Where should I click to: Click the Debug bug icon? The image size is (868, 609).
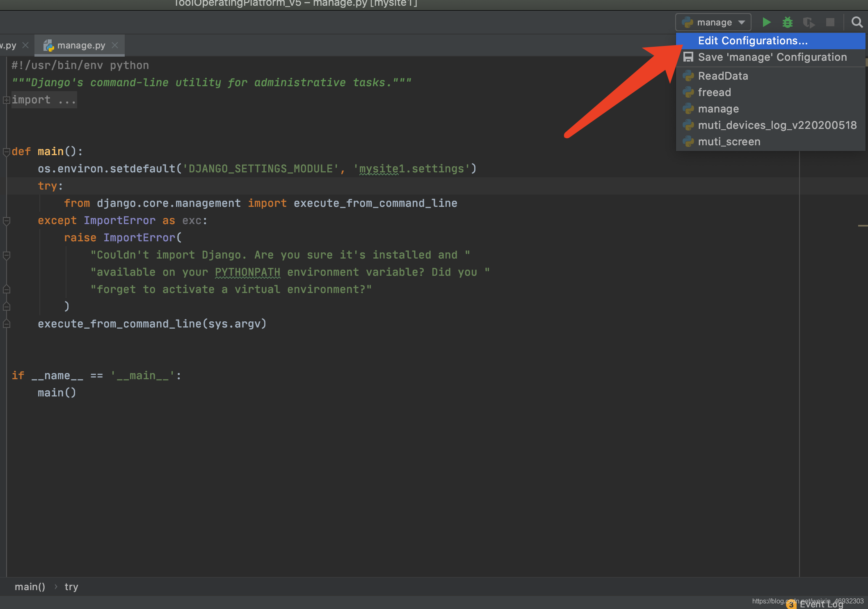pos(787,22)
